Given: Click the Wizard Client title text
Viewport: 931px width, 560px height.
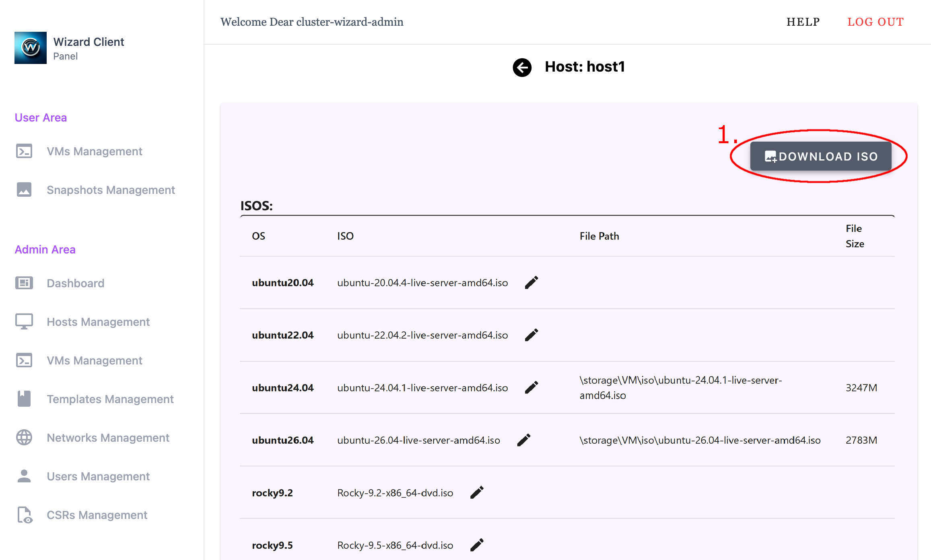Looking at the screenshot, I should [x=89, y=42].
